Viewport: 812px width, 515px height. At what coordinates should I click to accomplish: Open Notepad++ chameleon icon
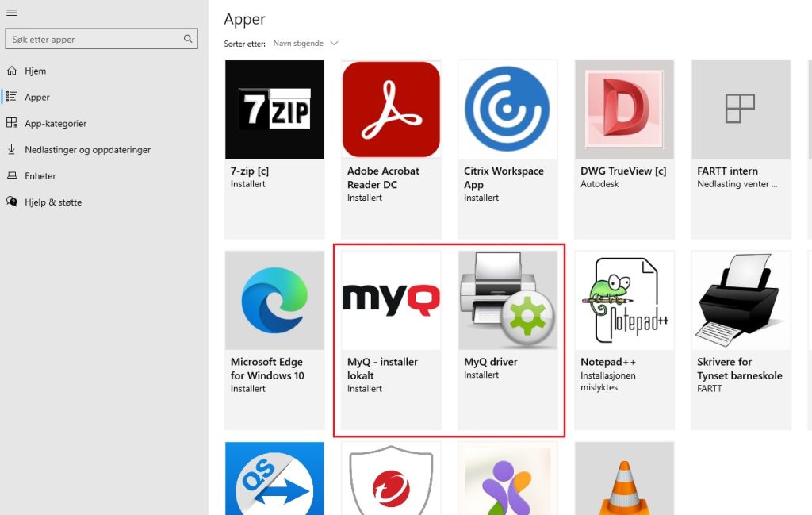624,300
